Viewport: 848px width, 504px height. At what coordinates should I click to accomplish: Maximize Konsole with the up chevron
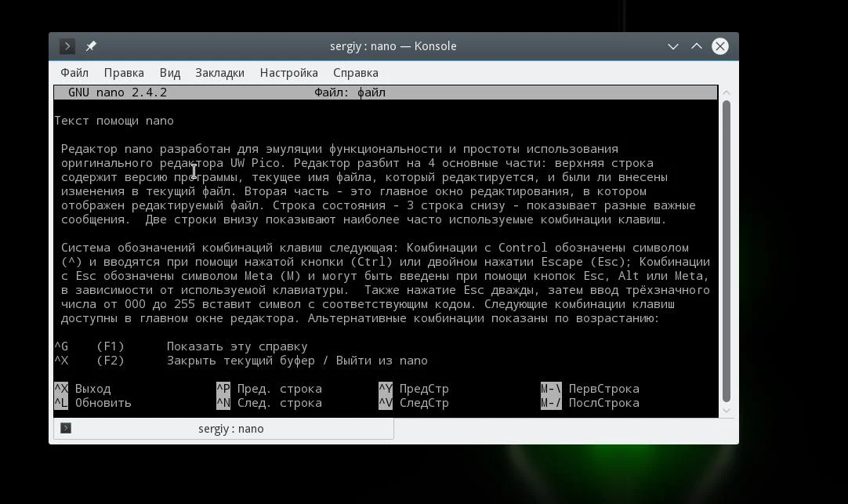tap(697, 46)
